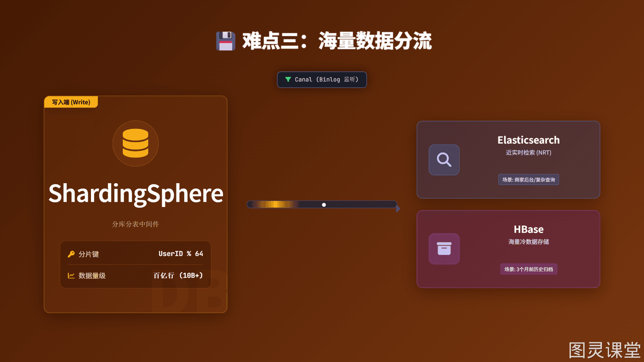Click the Elasticsearch title text

coord(528,140)
